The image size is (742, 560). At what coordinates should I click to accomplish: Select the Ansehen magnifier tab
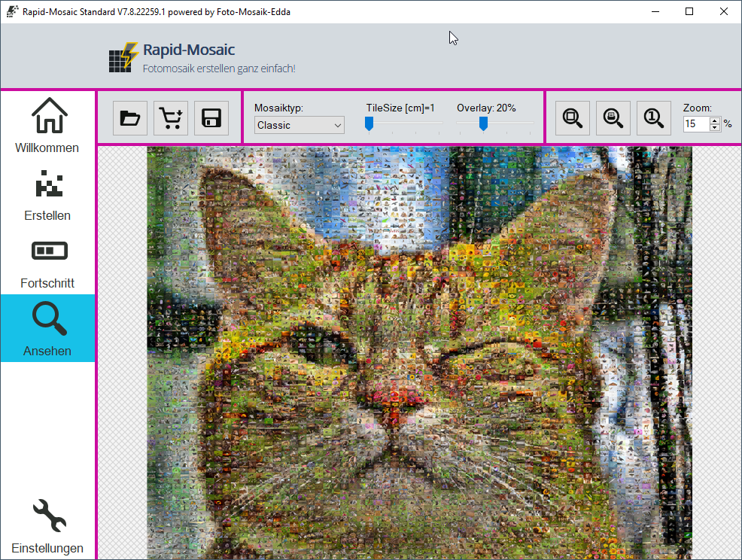click(47, 328)
